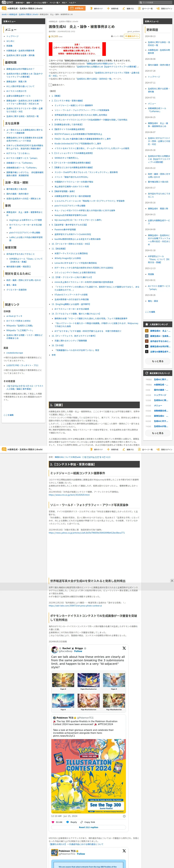This screenshot has width=174, height=868.
Task: Click the orange wiki site logo icon
Action: [4, 8]
